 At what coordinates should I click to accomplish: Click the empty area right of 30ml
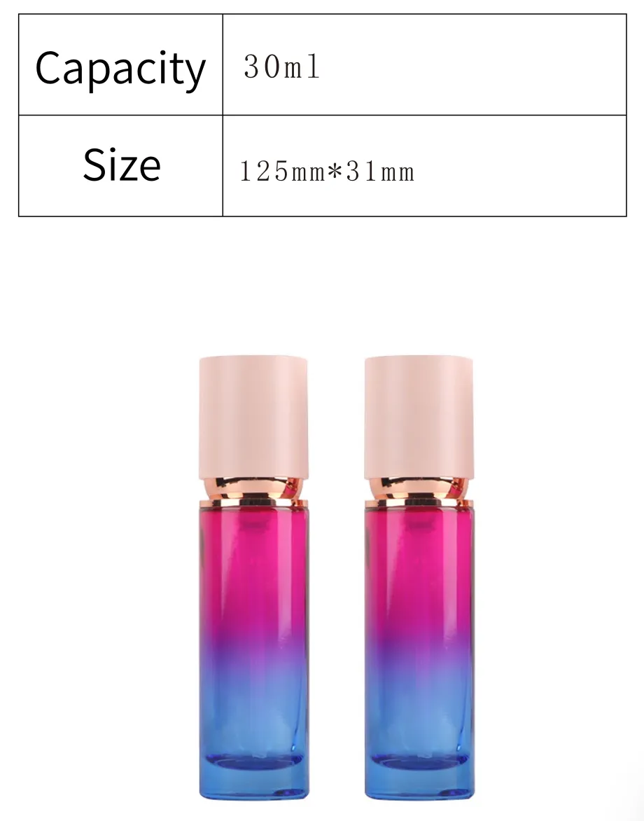click(473, 65)
